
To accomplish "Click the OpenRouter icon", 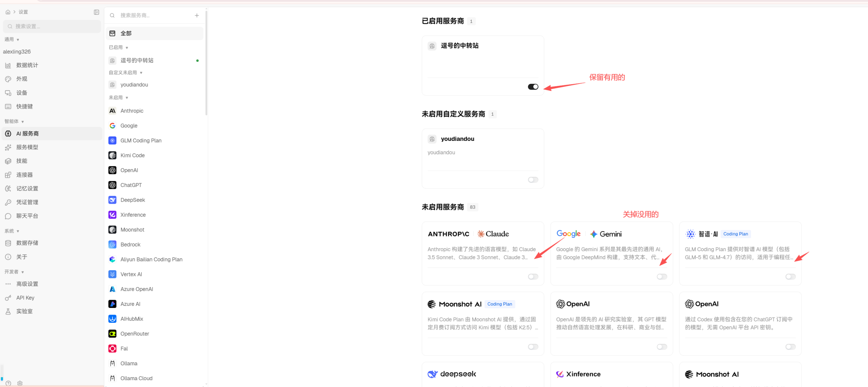I will 113,334.
